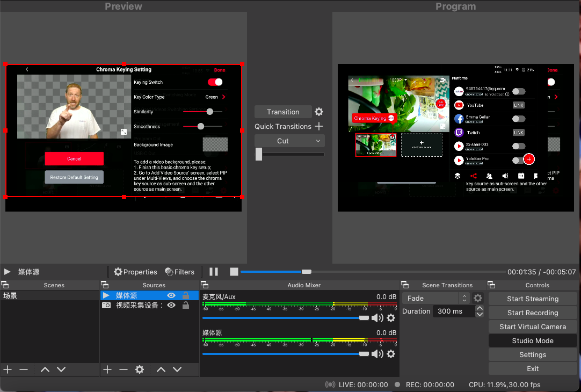Click 媒体源 volume slider handle in mixer
This screenshot has width=581, height=392.
click(x=364, y=354)
